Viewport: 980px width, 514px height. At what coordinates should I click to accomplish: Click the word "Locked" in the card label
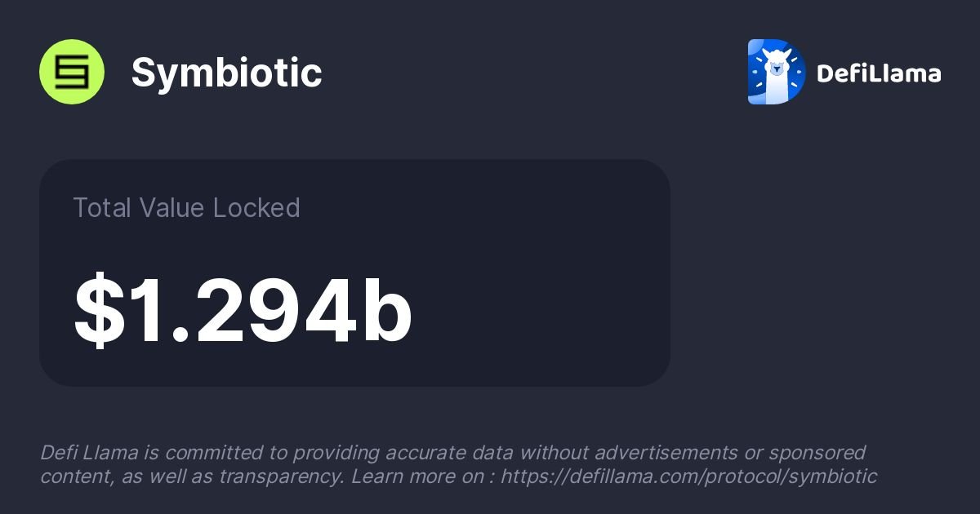256,208
